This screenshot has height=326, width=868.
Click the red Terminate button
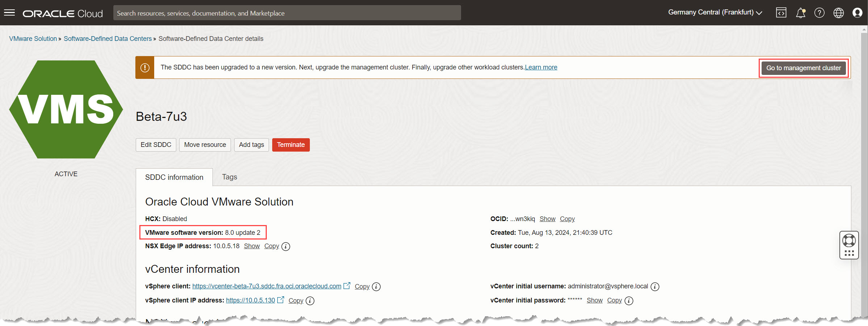coord(291,145)
